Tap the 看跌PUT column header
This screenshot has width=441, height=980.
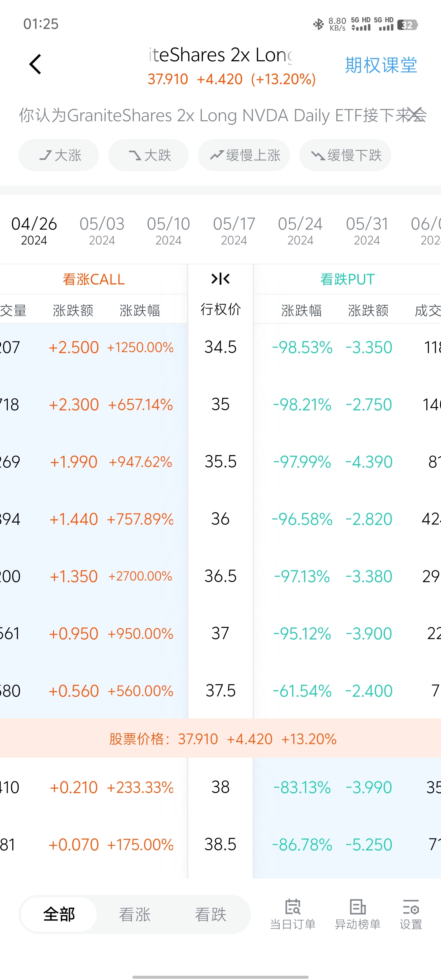[347, 279]
